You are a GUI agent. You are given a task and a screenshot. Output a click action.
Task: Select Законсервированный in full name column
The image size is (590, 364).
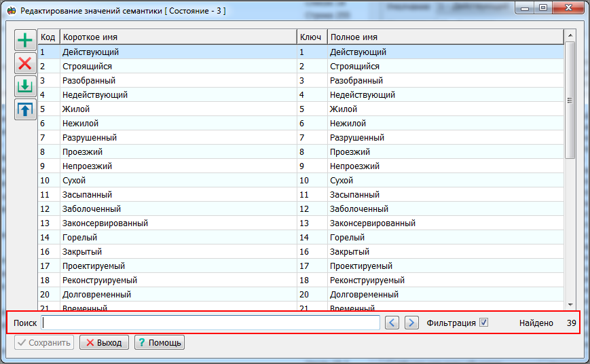[x=373, y=223]
